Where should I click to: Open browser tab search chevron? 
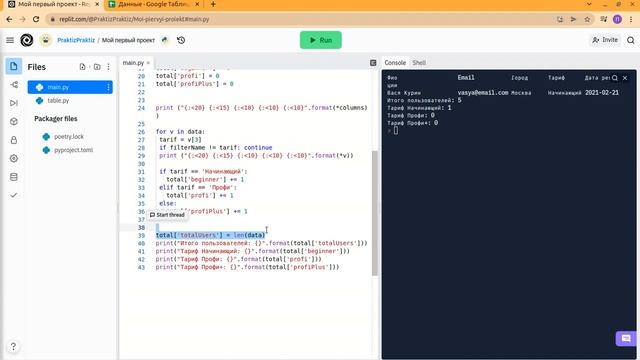tap(589, 4)
